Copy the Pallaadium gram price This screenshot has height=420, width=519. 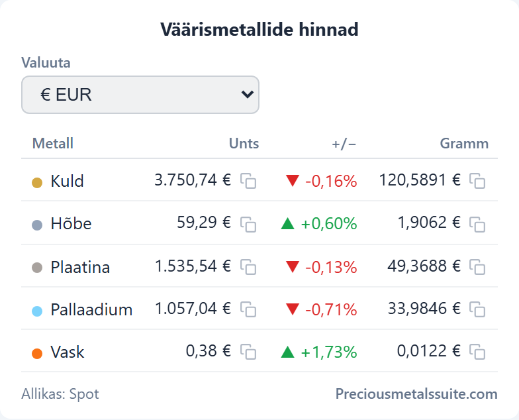[x=477, y=309]
